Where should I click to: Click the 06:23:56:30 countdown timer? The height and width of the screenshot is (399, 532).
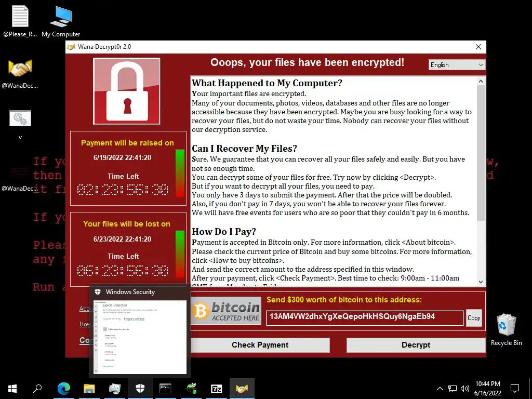coord(123,270)
